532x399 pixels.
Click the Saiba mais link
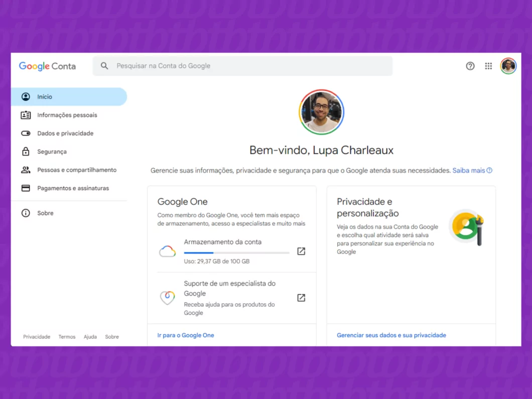tap(469, 170)
